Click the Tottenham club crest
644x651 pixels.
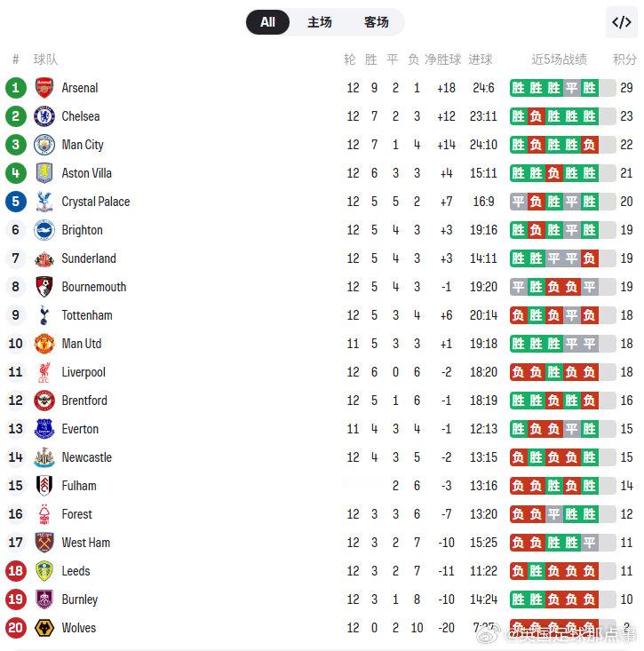tap(44, 315)
